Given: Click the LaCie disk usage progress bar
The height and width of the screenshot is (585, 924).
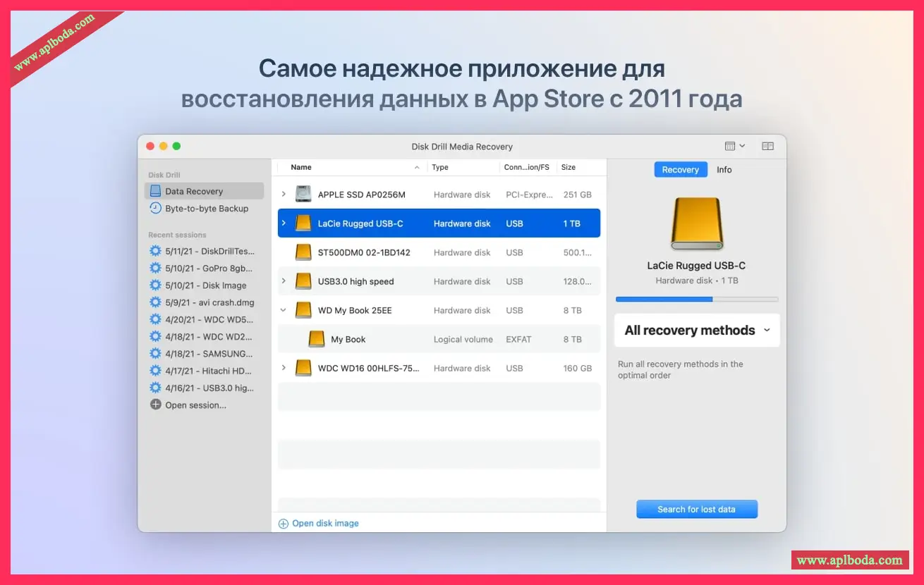Looking at the screenshot, I should click(x=697, y=299).
